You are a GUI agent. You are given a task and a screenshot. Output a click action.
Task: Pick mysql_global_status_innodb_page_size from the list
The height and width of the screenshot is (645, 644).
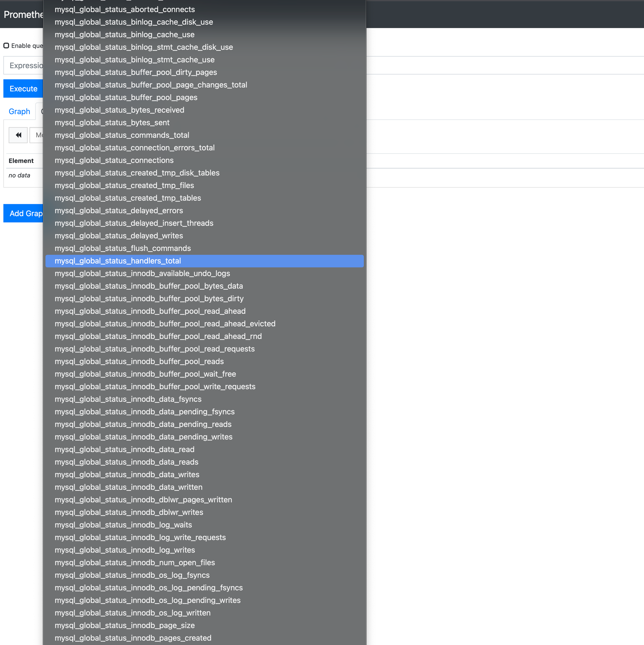[125, 625]
